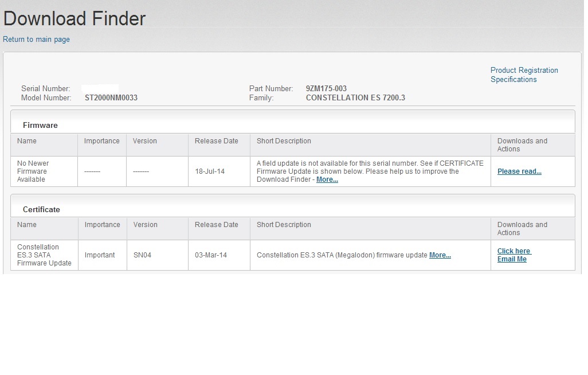Select Short Description header in Firmware table
588x375 pixels.
click(284, 141)
